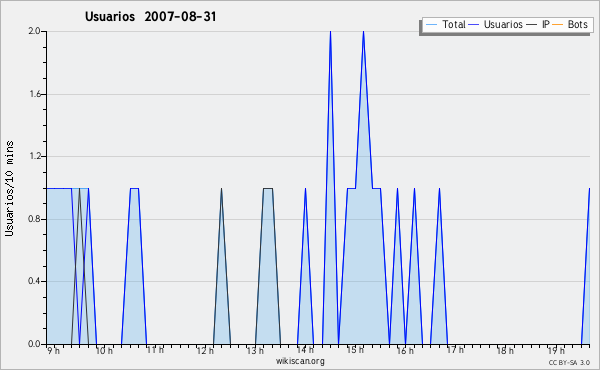The image size is (600, 370).
Task: Click the '9 h' x-axis label
Action: [x=54, y=350]
